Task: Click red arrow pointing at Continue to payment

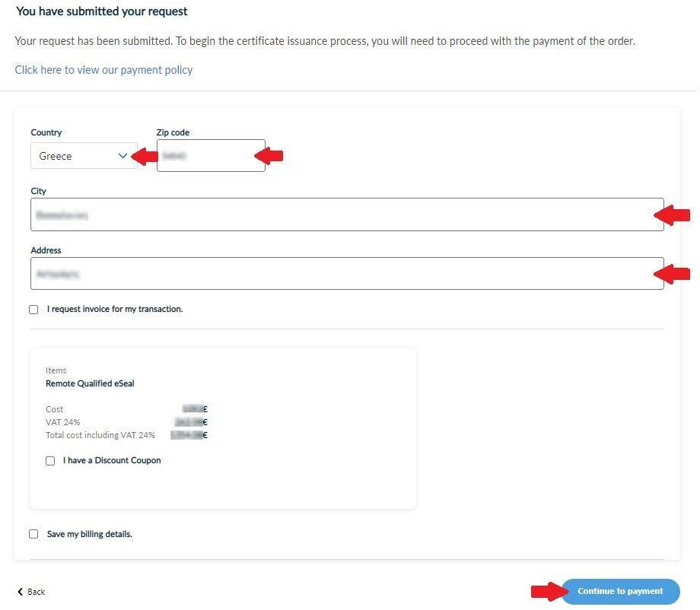Action: click(547, 591)
